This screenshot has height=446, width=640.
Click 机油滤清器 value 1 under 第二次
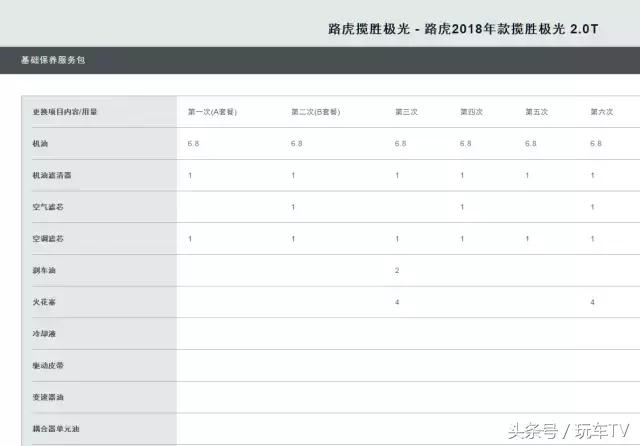[x=293, y=175]
